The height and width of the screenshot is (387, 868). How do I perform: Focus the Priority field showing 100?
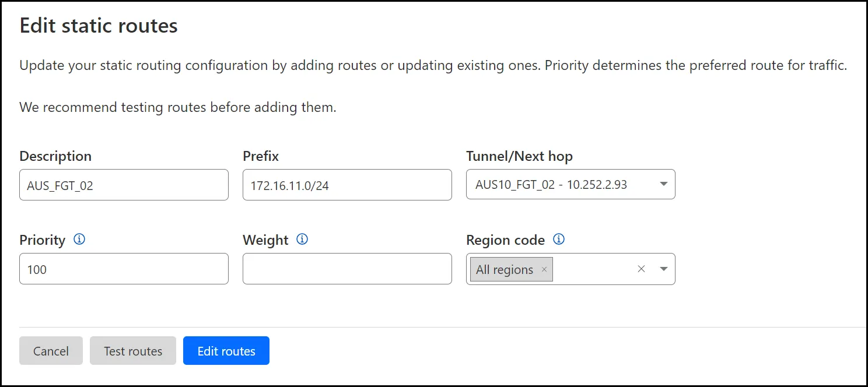pyautogui.click(x=124, y=269)
